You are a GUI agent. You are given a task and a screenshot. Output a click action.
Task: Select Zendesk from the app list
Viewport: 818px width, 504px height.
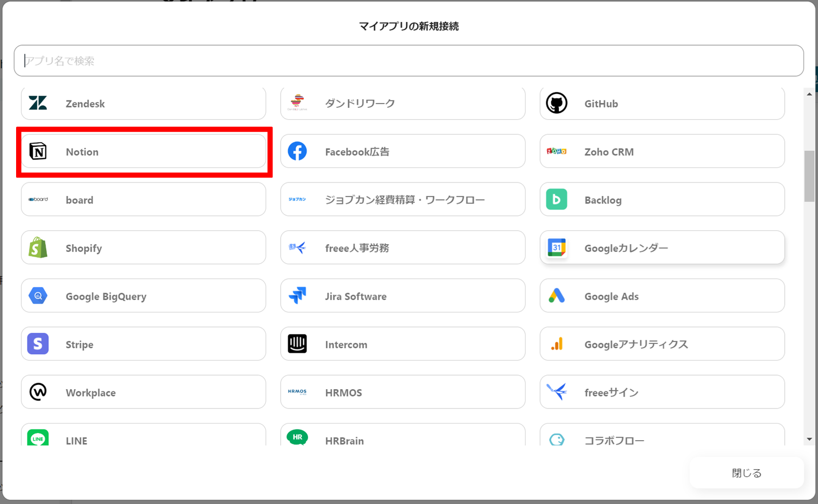coord(143,103)
